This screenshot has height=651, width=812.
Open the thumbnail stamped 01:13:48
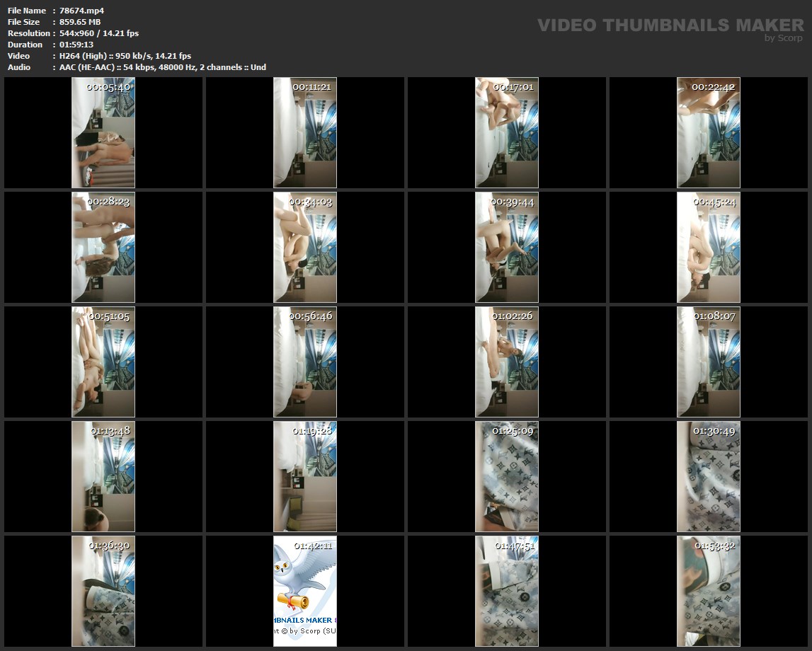(x=103, y=476)
